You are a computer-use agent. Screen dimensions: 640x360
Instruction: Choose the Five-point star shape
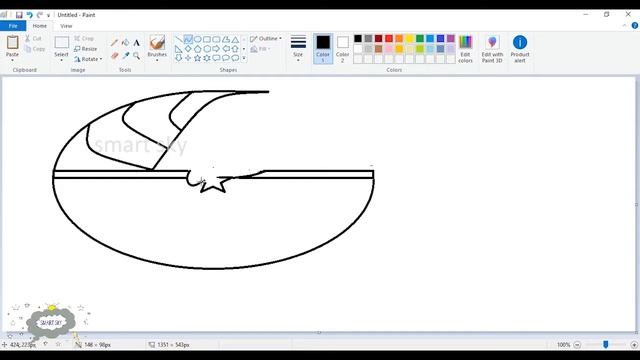pos(198,58)
